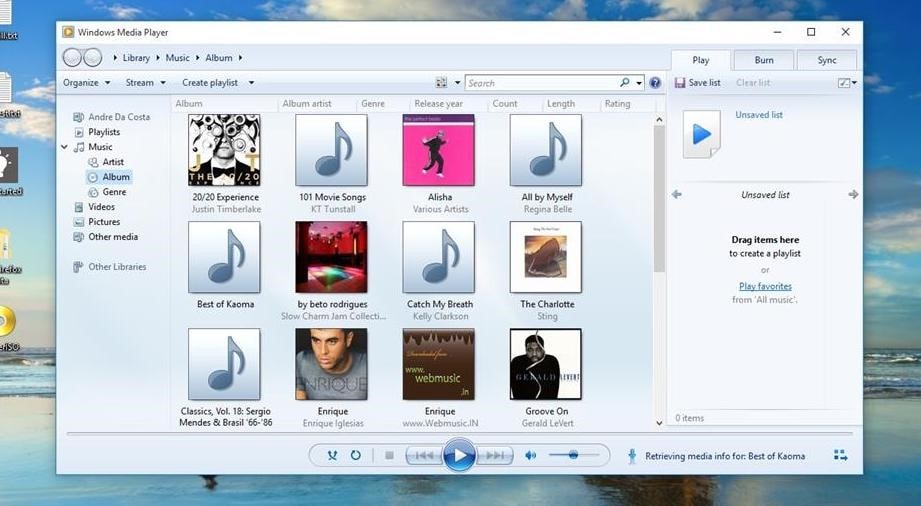The height and width of the screenshot is (506, 921).
Task: Open the Help question mark icon
Action: (656, 83)
